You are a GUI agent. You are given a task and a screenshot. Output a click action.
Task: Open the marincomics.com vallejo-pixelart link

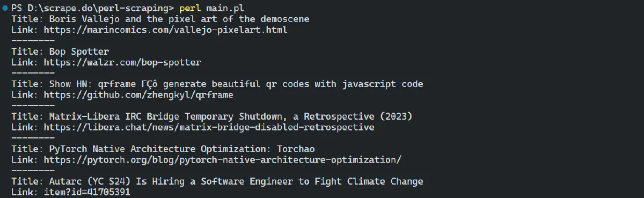pyautogui.click(x=165, y=30)
